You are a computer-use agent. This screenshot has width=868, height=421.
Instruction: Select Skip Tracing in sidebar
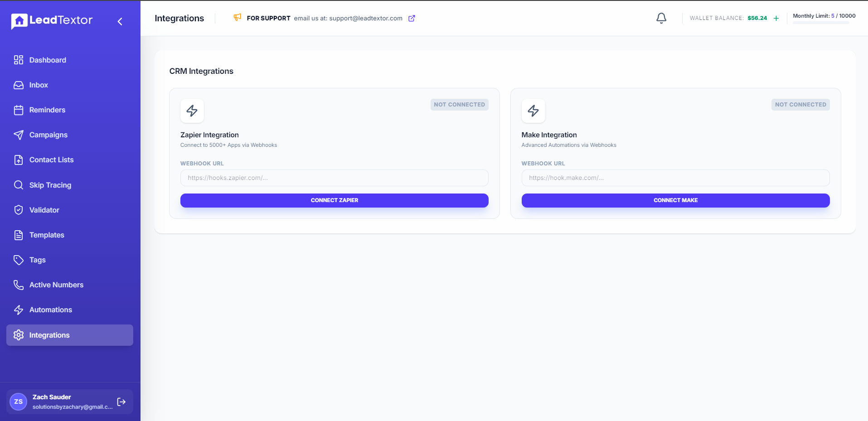point(70,185)
